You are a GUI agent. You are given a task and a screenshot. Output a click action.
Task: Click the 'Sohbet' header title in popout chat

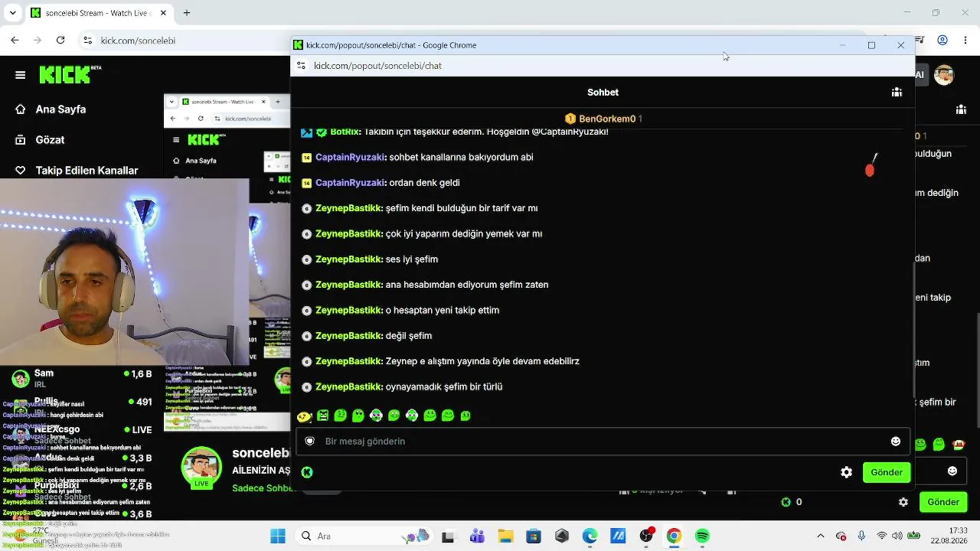pyautogui.click(x=603, y=93)
